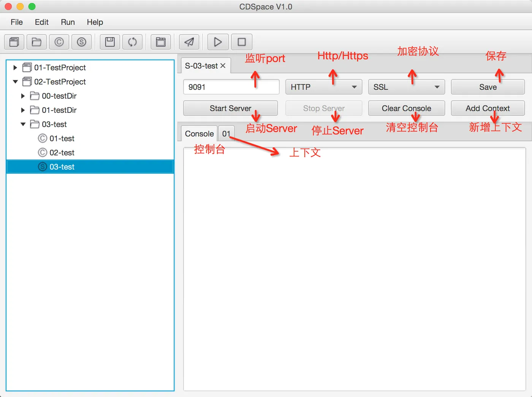Image resolution: width=532 pixels, height=397 pixels.
Task: Click the circled C client toolbar icon
Action: click(x=59, y=42)
